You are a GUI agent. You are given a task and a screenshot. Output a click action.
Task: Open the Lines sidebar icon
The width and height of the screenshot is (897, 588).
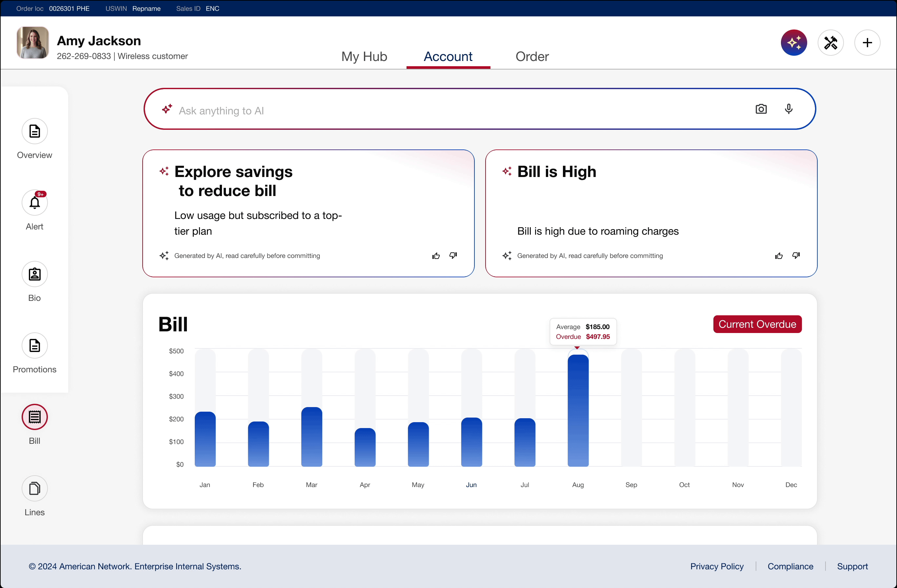pyautogui.click(x=35, y=488)
